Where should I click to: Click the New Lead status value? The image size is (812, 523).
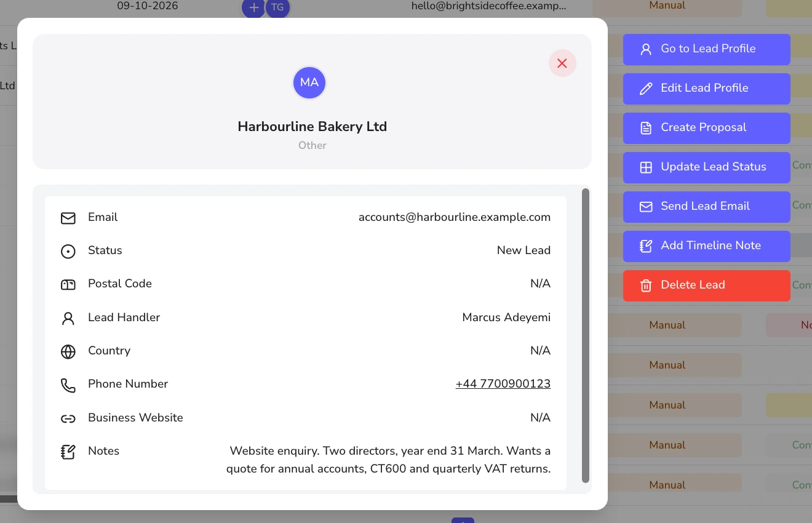[x=523, y=250]
